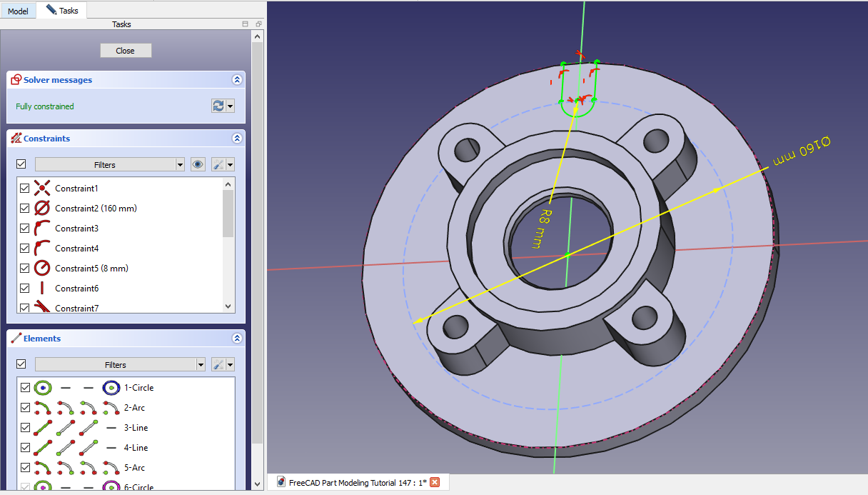Toggle the Constraints master filter checkbox
The image size is (868, 495).
tap(21, 164)
